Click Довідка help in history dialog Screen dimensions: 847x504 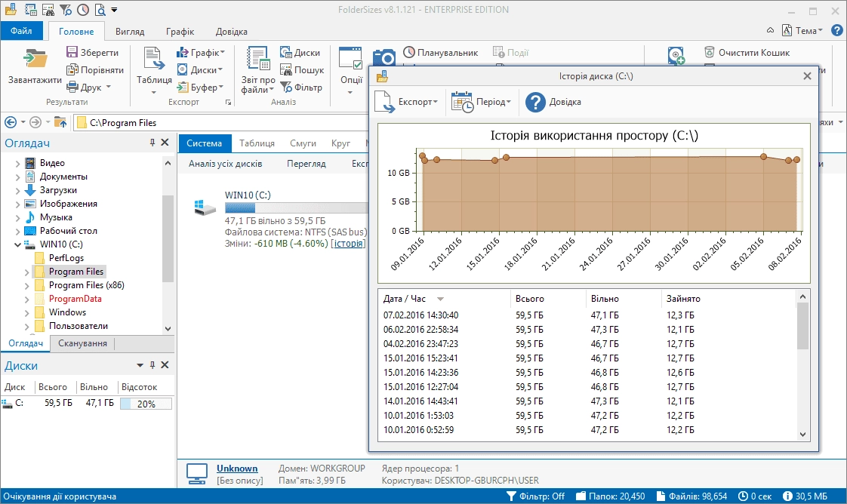point(553,101)
